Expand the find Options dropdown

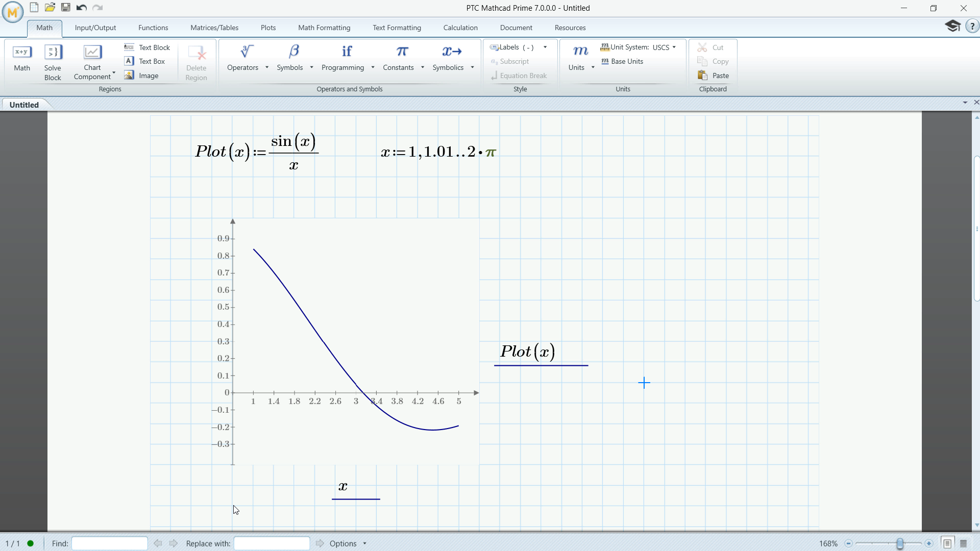point(365,543)
